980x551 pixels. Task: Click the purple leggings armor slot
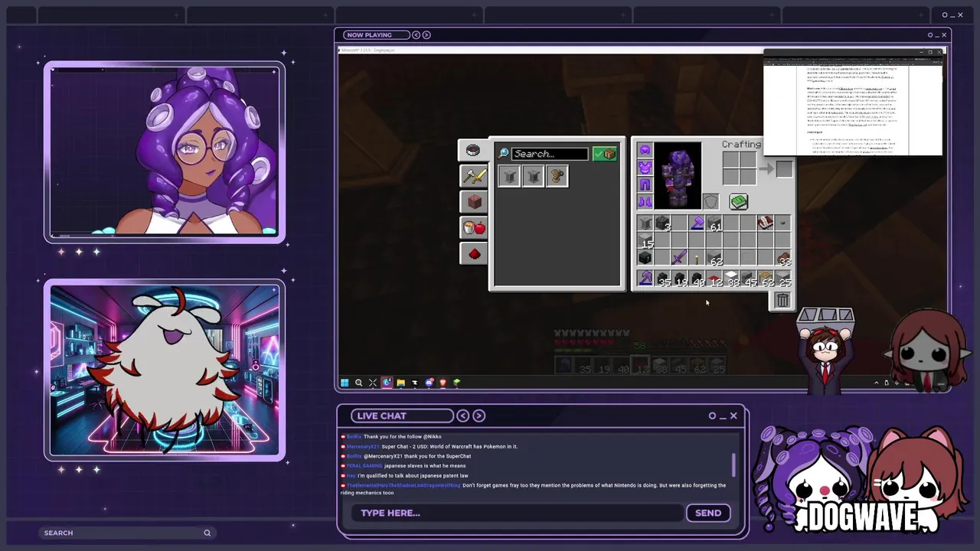tap(645, 184)
